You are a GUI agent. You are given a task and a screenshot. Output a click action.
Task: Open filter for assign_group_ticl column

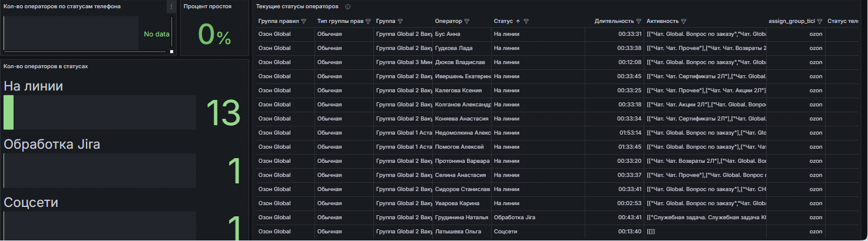click(x=820, y=21)
